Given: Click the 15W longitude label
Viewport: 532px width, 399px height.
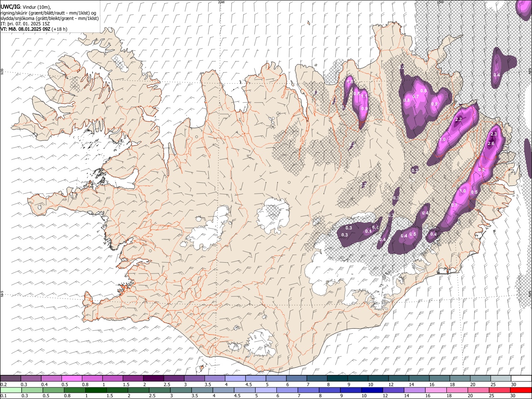Looking at the screenshot, I should [441, 2].
